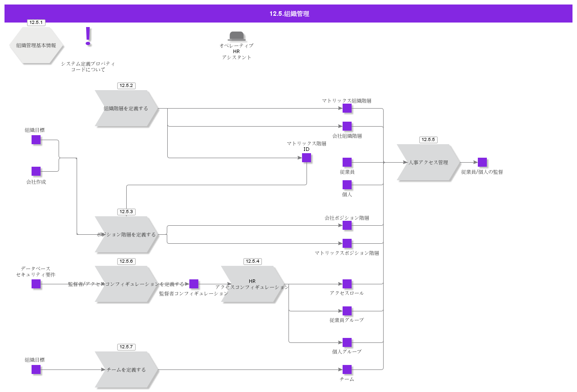577x392 pixels.
Task: Open the チームを定義する process chevron
Action: 127,369
